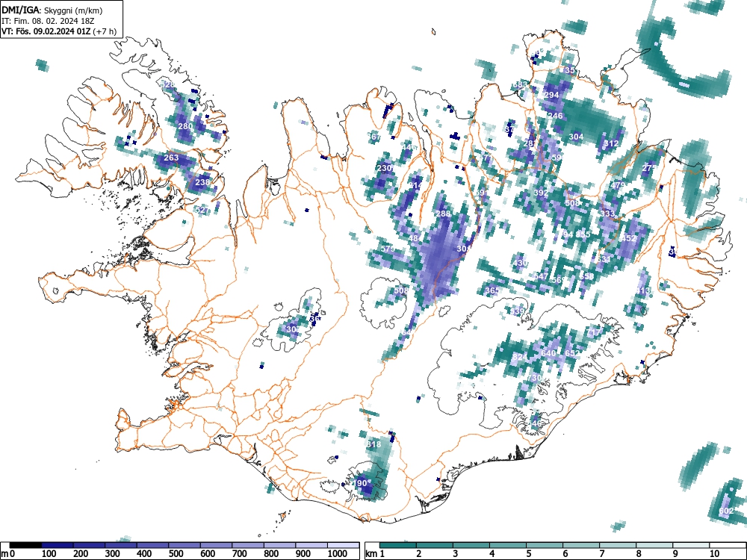747x560 pixels.
Task: Click the 333 visibility value on the map
Action: 607,214
